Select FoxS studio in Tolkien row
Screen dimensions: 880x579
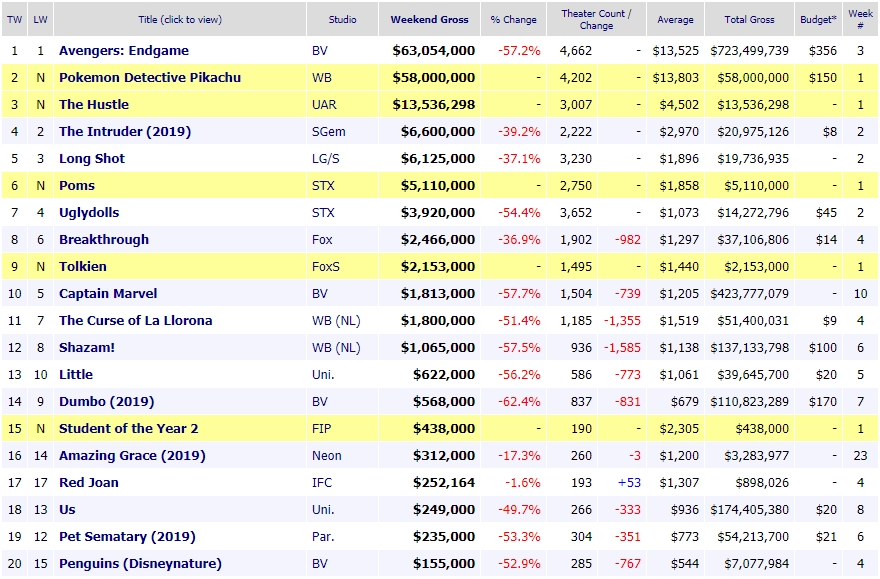(x=326, y=266)
